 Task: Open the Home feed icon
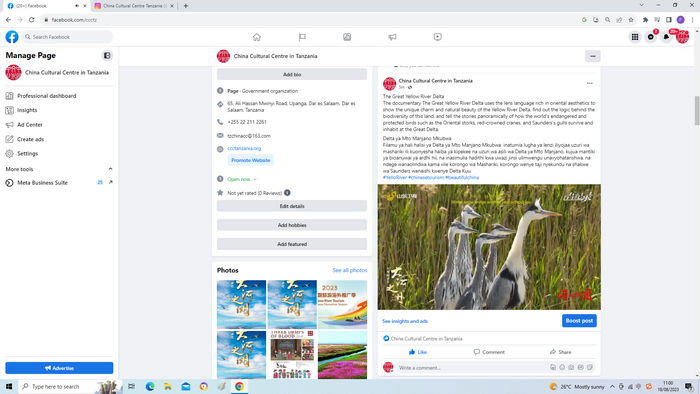(257, 37)
